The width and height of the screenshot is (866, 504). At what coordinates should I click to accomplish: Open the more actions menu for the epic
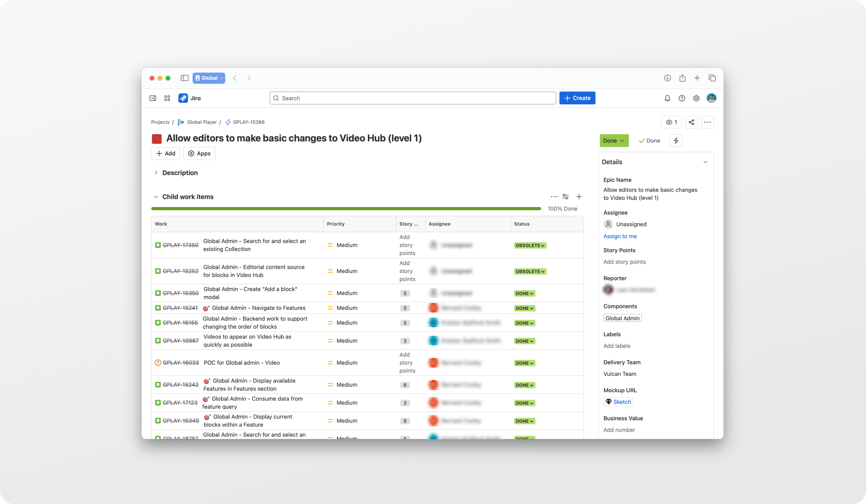pos(708,122)
